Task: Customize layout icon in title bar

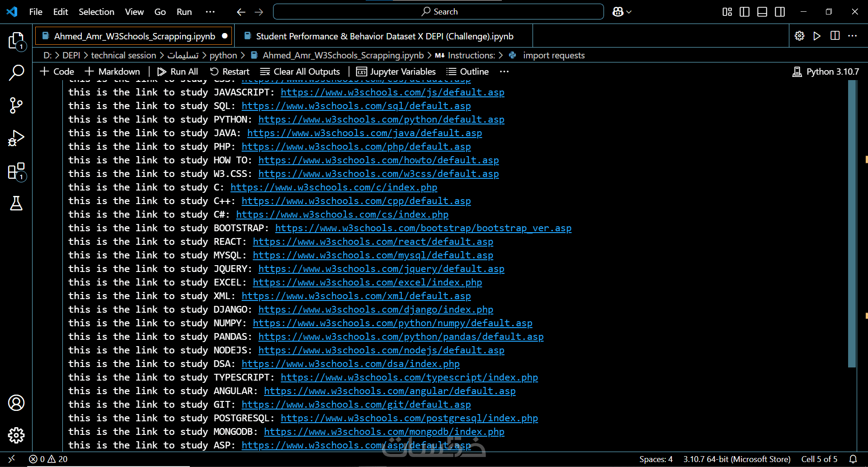Action: [727, 12]
